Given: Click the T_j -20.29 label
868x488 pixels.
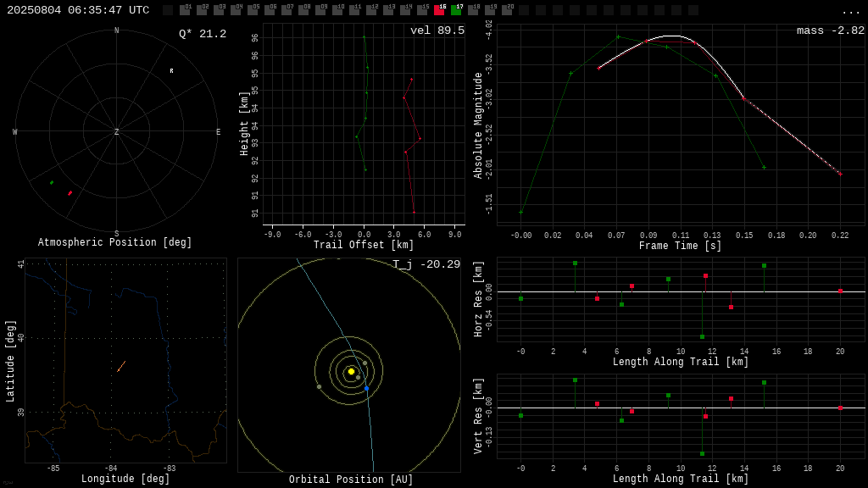Looking at the screenshot, I should pos(426,264).
